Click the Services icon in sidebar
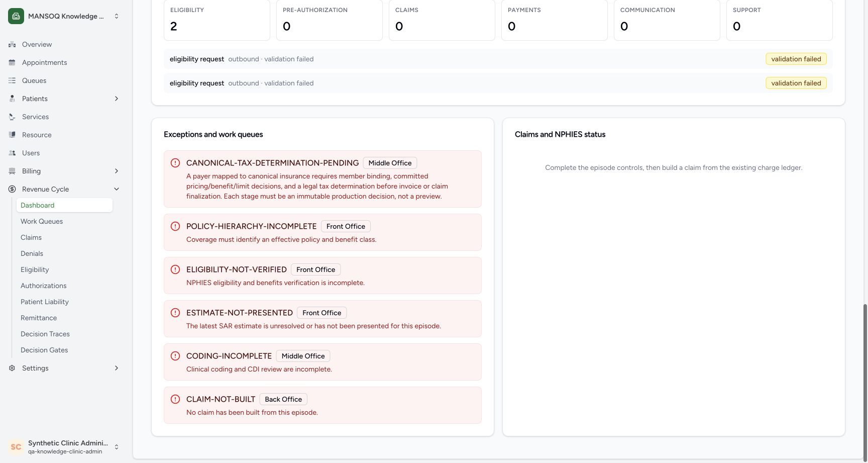 tap(12, 117)
